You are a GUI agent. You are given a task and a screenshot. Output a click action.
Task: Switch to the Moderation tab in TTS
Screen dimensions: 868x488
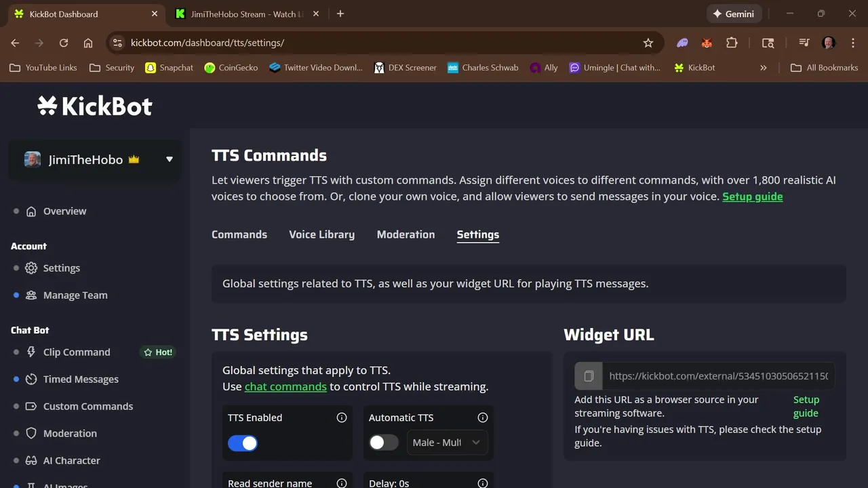(x=406, y=235)
